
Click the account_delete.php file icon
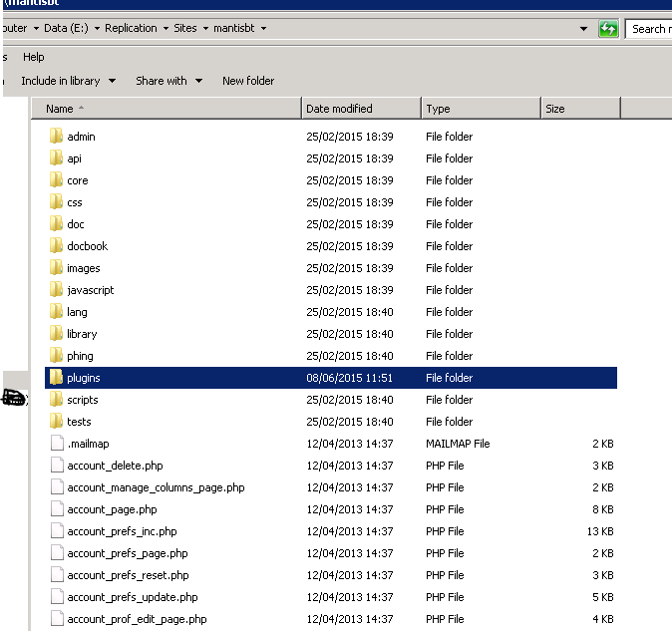57,465
